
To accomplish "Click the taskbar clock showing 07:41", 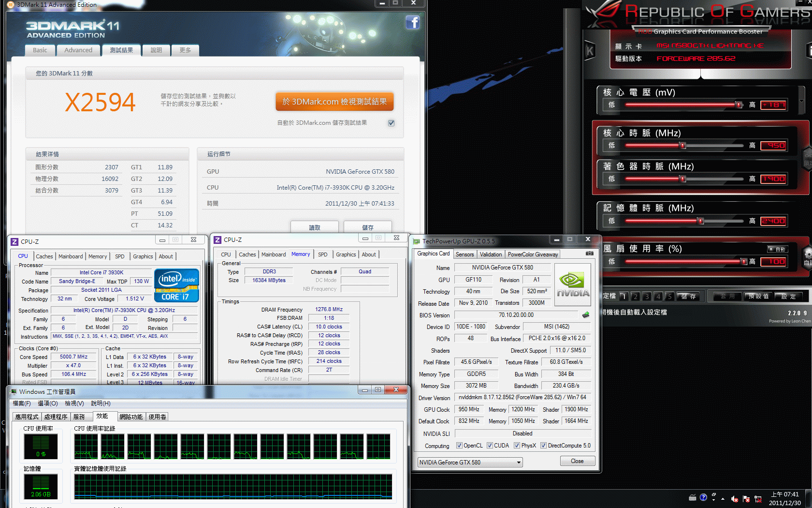I will [785, 498].
